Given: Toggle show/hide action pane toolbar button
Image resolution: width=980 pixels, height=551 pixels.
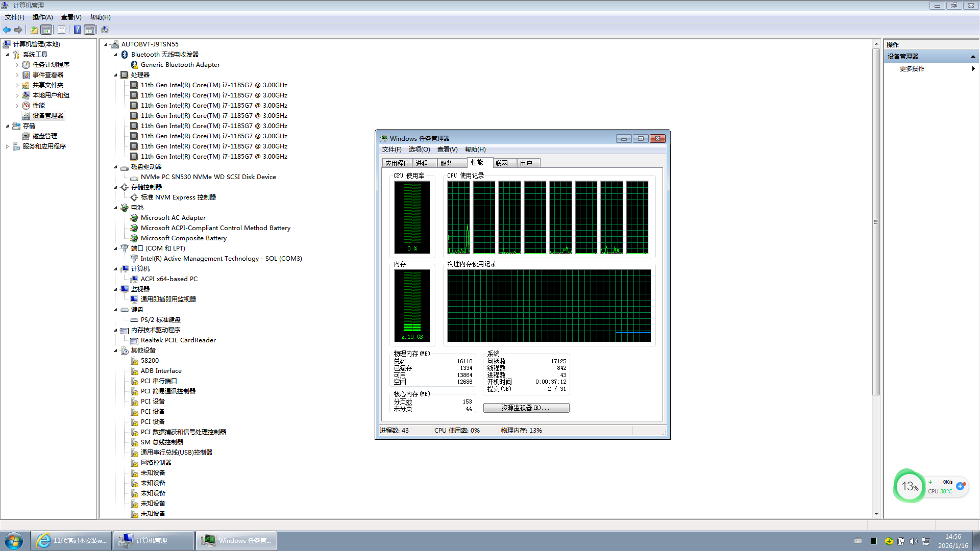Looking at the screenshot, I should [x=90, y=30].
